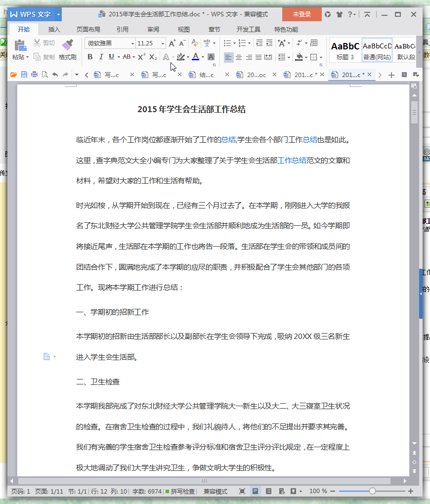Save document with the floppy icon
430x504 pixels.
pyautogui.click(x=24, y=75)
